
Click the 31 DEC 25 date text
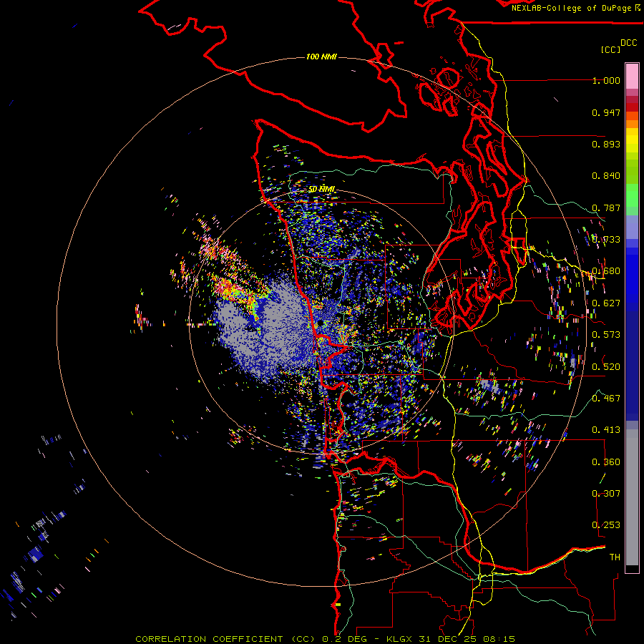pos(449,639)
